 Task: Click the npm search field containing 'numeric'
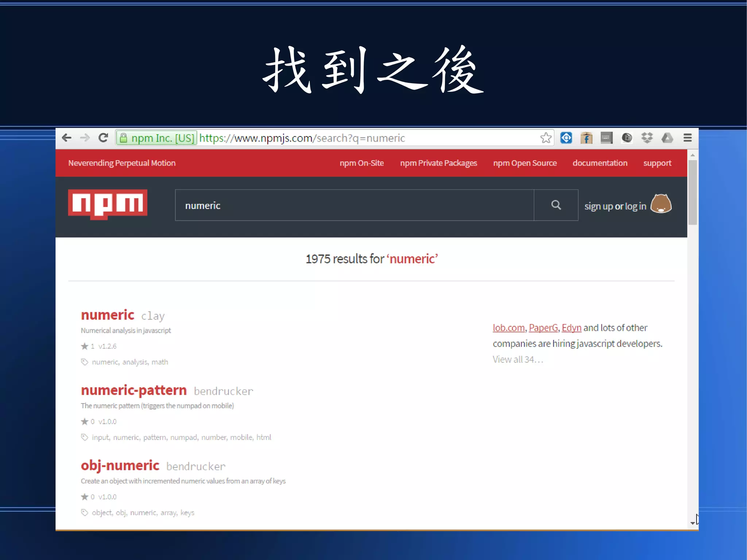[x=355, y=205]
